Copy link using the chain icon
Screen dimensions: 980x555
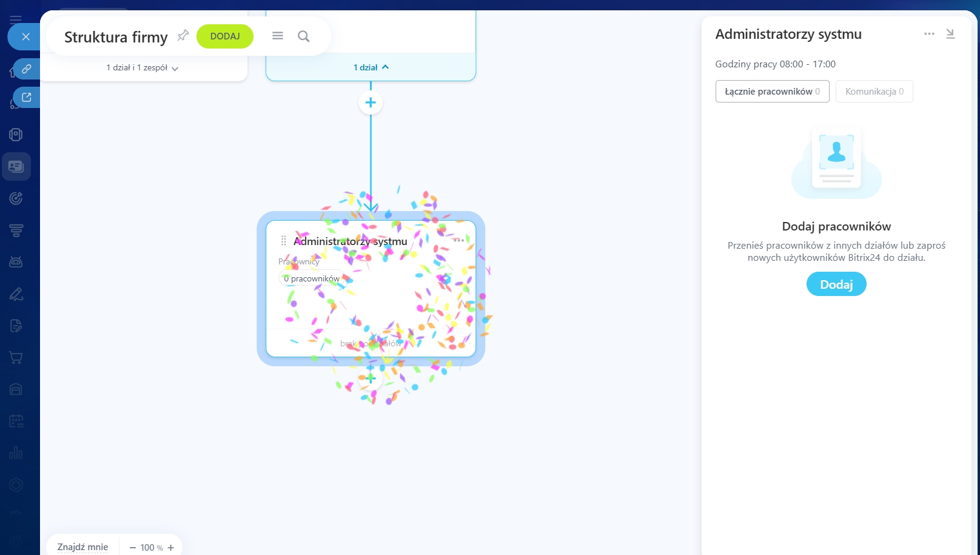(x=26, y=69)
